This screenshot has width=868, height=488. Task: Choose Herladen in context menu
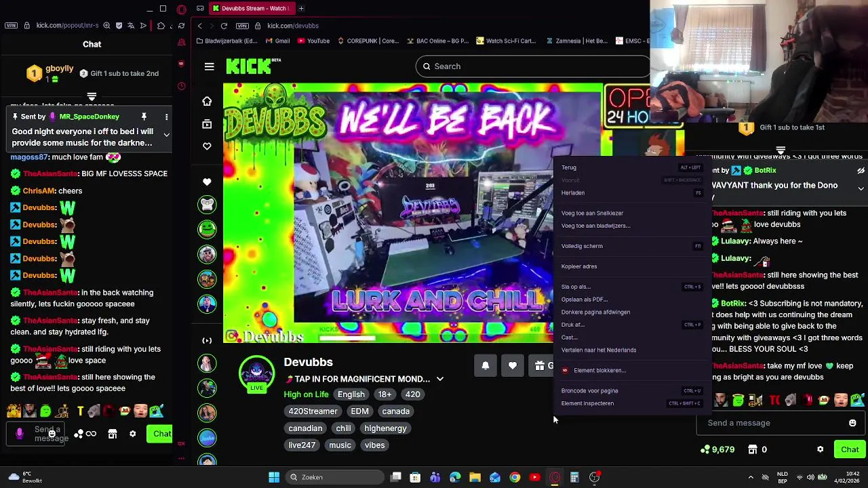(631, 192)
